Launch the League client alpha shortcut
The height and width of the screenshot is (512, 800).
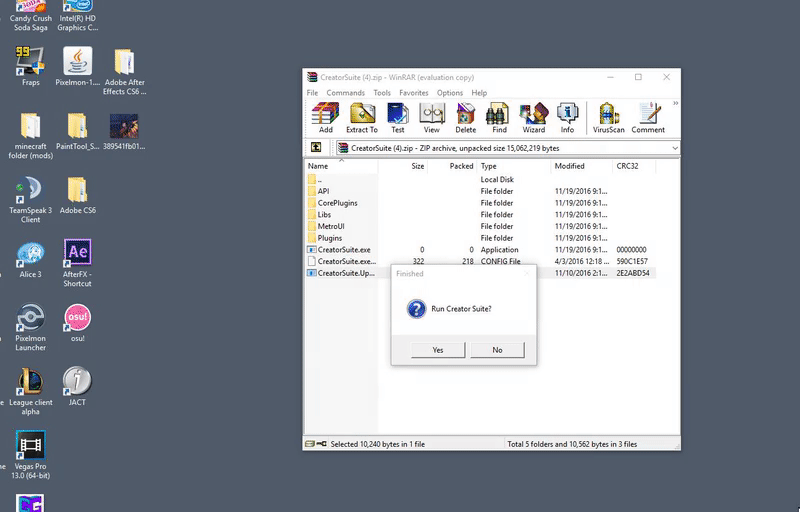pos(31,391)
